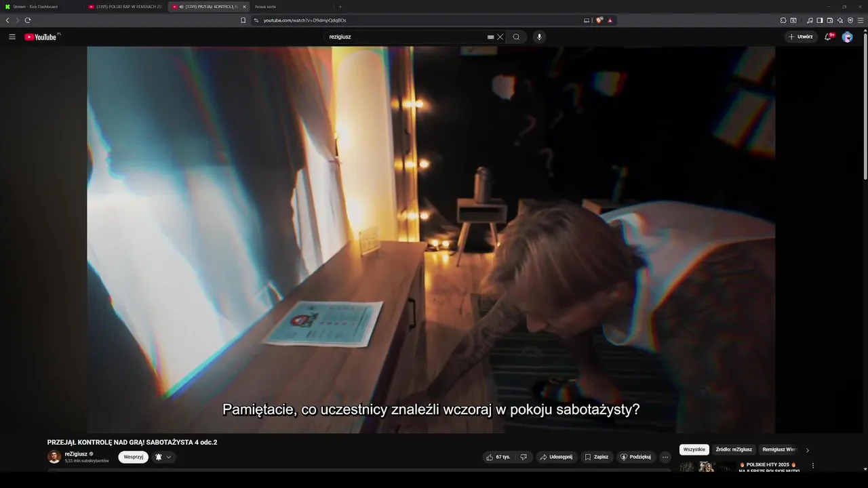Open YouTube notifications bell
This screenshot has height=488, width=868.
coord(828,37)
